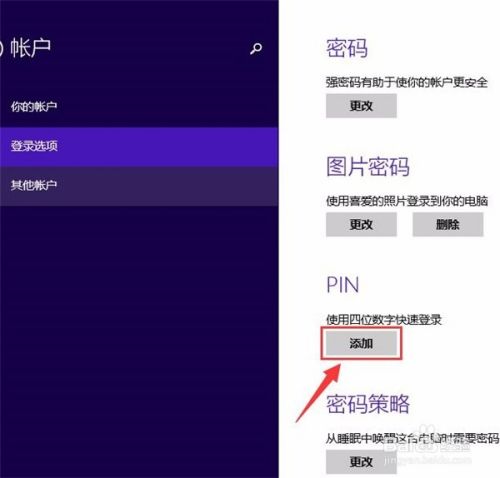The image size is (500, 478).
Task: Click the 帐户 page title
Action: 30,48
